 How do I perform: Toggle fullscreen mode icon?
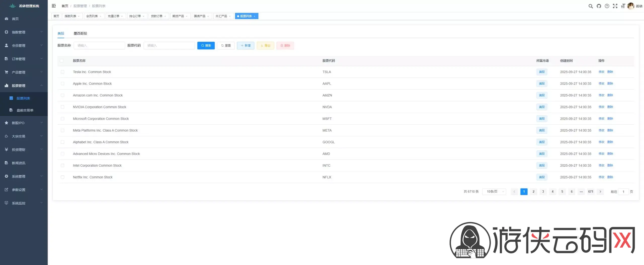point(615,6)
